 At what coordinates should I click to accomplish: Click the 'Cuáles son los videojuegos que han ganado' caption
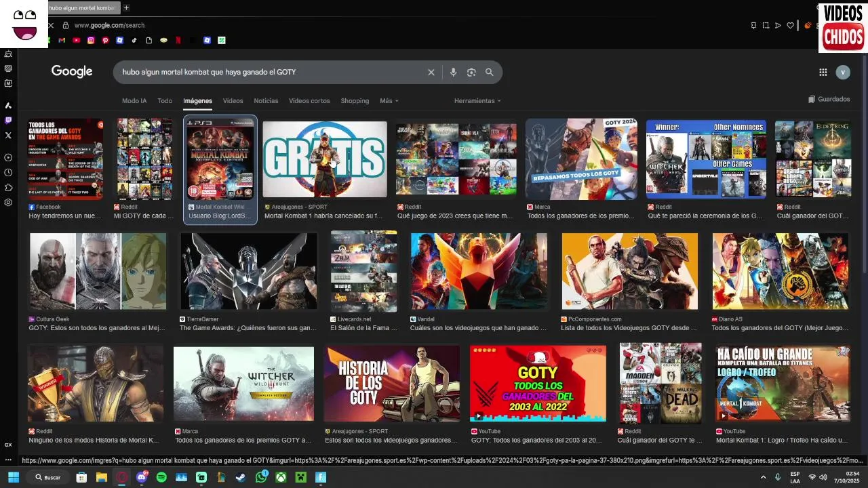pyautogui.click(x=478, y=328)
